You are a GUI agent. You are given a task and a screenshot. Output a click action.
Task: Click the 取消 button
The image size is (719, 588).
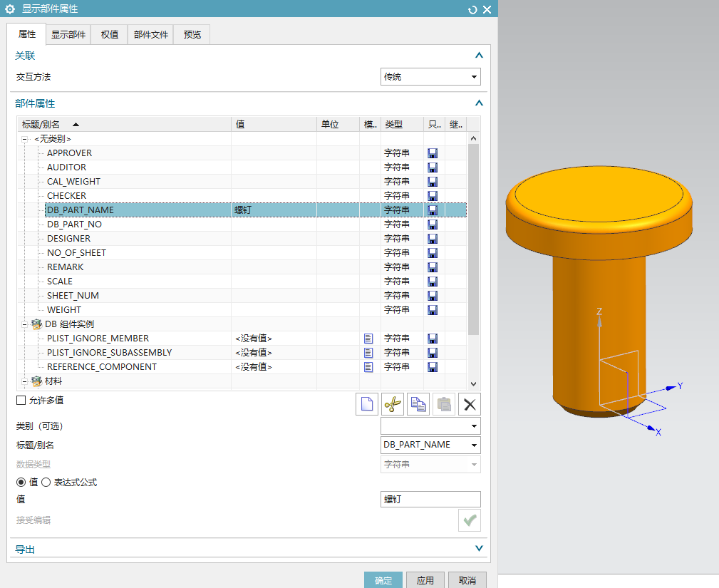[x=467, y=580]
